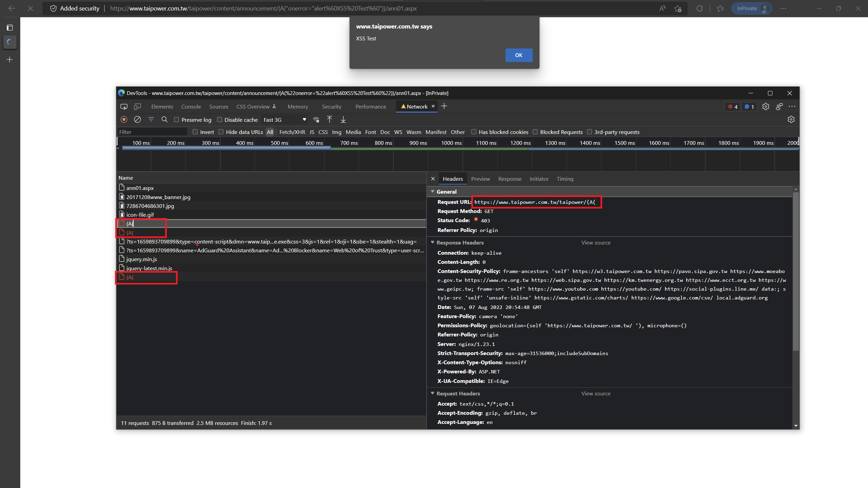868x488 pixels.
Task: Open DevTools main settings gear icon
Action: [x=766, y=107]
